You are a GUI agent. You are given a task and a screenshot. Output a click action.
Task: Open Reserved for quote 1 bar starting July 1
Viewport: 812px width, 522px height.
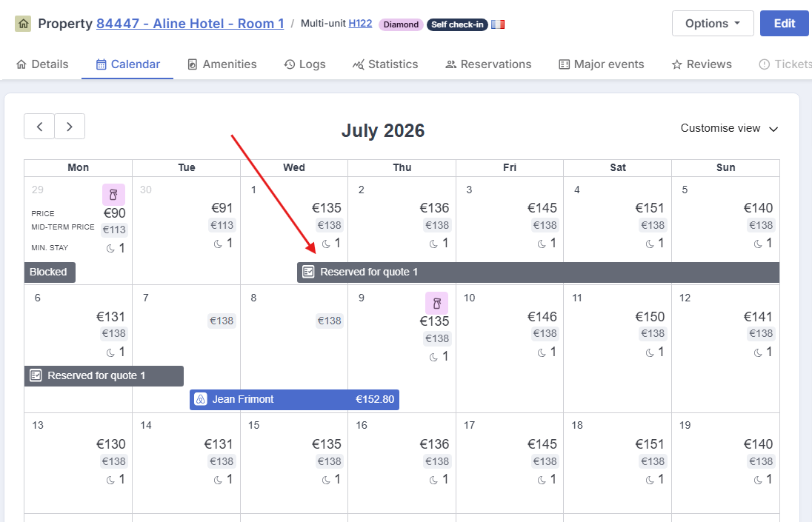538,272
